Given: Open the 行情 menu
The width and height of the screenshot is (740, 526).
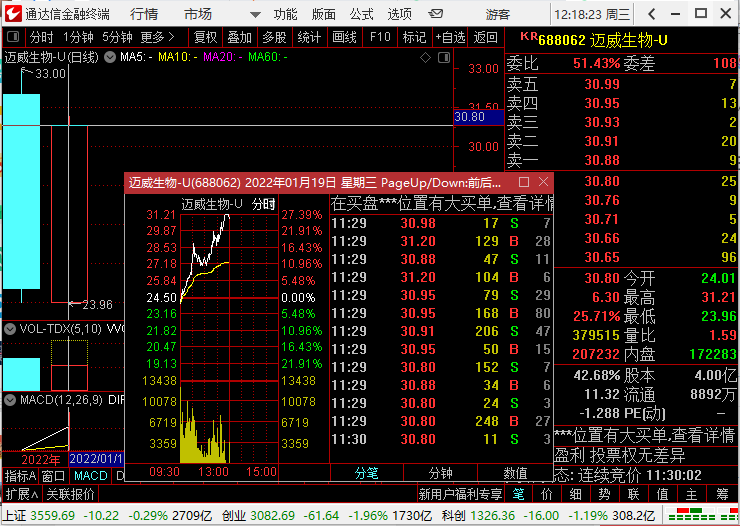Looking at the screenshot, I should 144,14.
